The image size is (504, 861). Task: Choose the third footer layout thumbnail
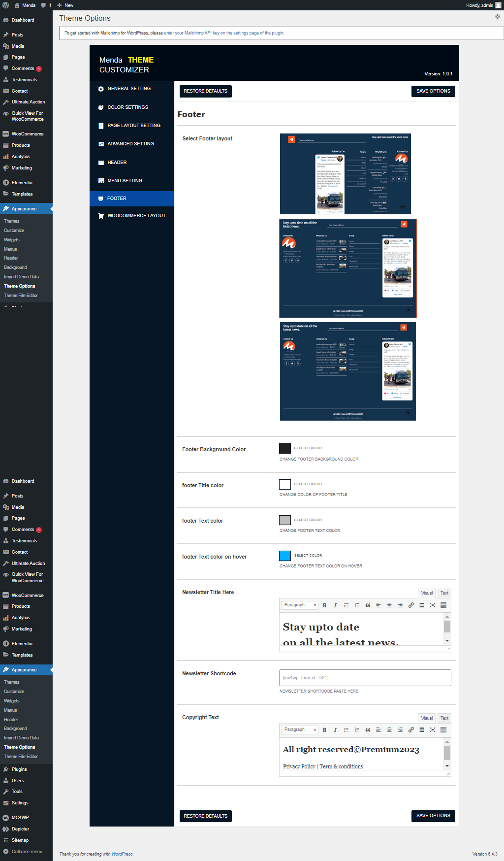click(347, 371)
